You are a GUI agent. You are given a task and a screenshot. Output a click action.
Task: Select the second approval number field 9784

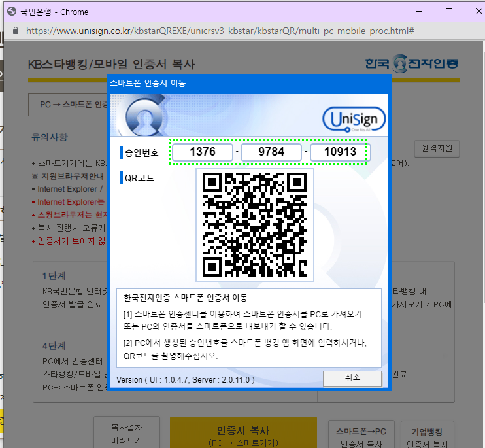coord(271,152)
